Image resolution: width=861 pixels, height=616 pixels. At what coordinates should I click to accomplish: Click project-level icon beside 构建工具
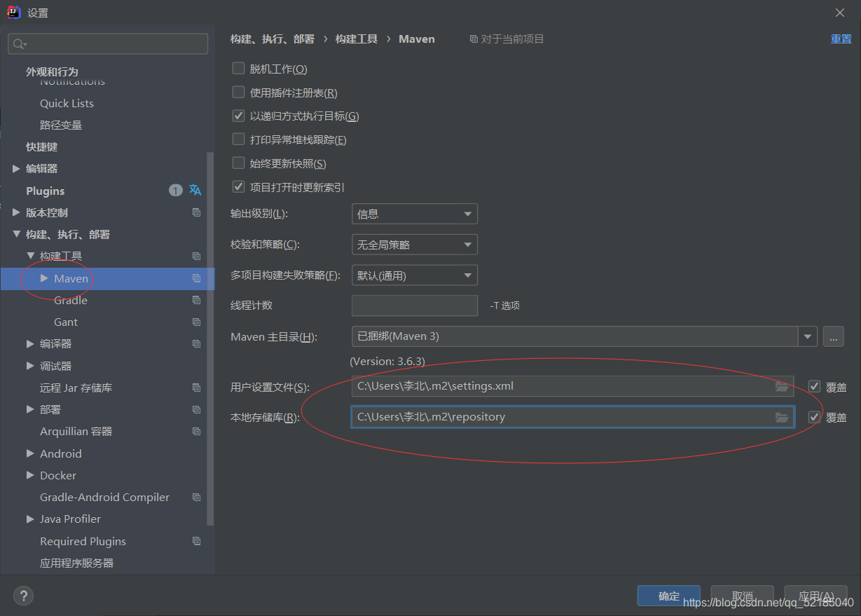197,256
